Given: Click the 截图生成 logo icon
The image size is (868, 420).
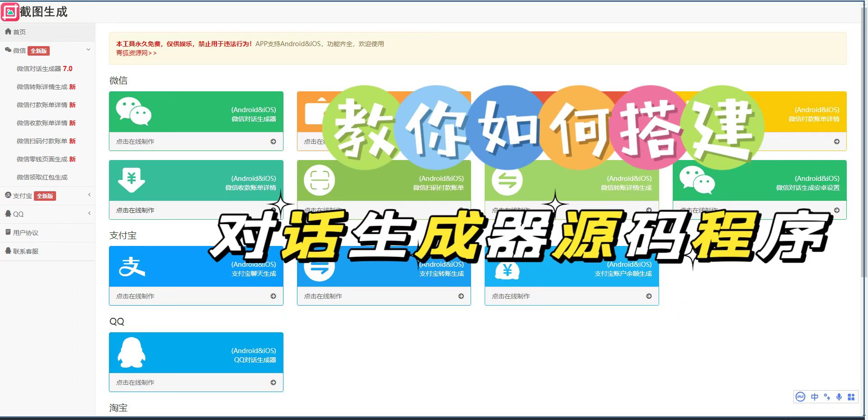Looking at the screenshot, I should click(10, 12).
